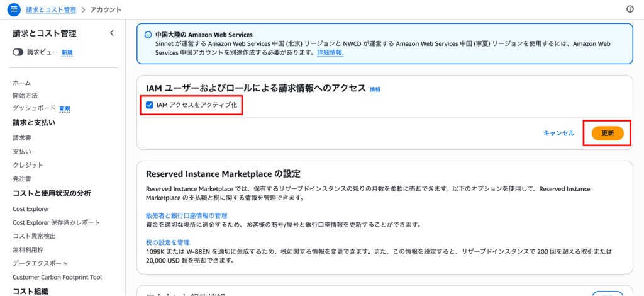
Task: Open Cost Explorer in the sidebar
Action: [x=31, y=208]
